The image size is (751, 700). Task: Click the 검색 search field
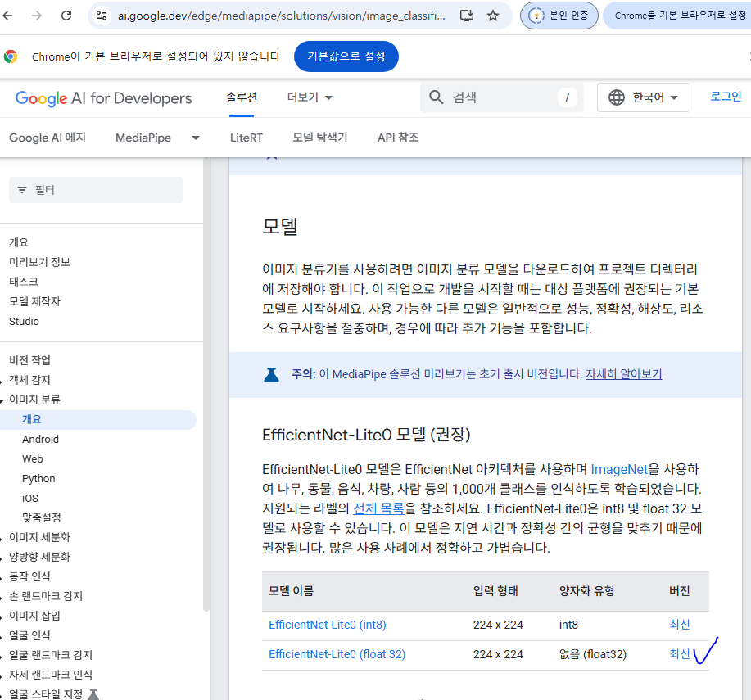502,97
